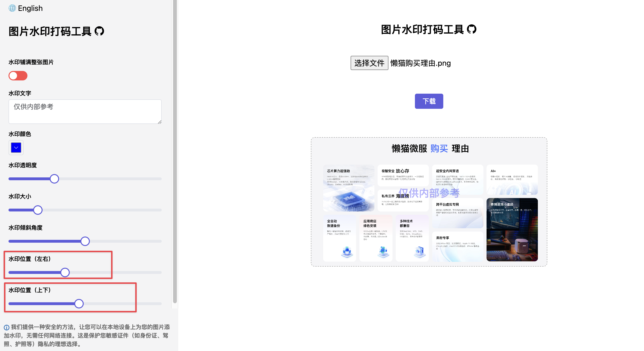Click the sidebar vertical scrollbar
This screenshot has width=644, height=351.
pyautogui.click(x=175, y=151)
